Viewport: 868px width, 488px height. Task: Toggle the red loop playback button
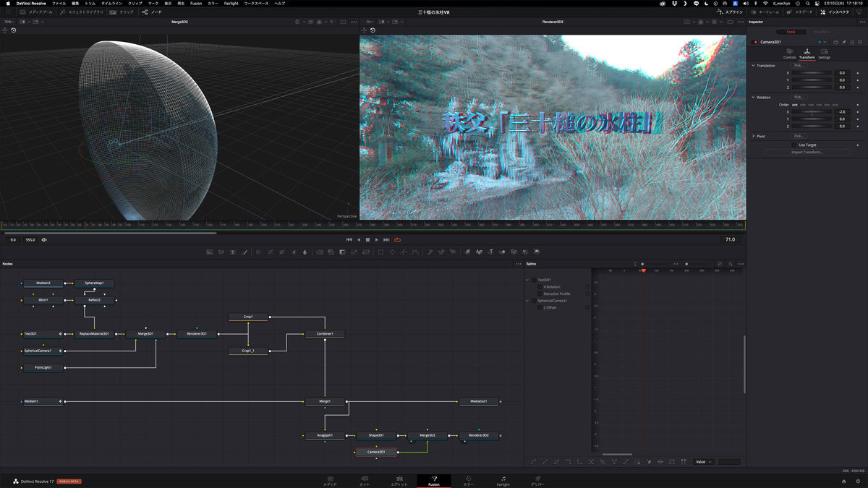tap(397, 239)
